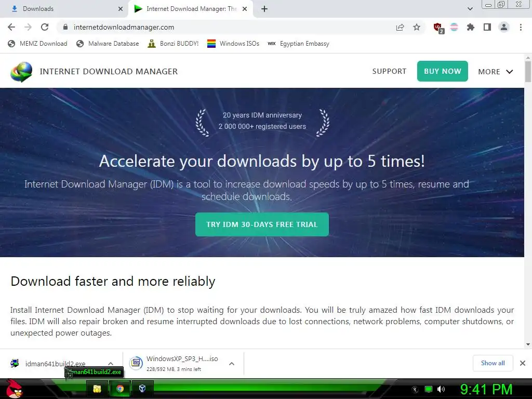Expand options for WindowsXP iso download
Screen dimensions: 532x399
(232, 364)
